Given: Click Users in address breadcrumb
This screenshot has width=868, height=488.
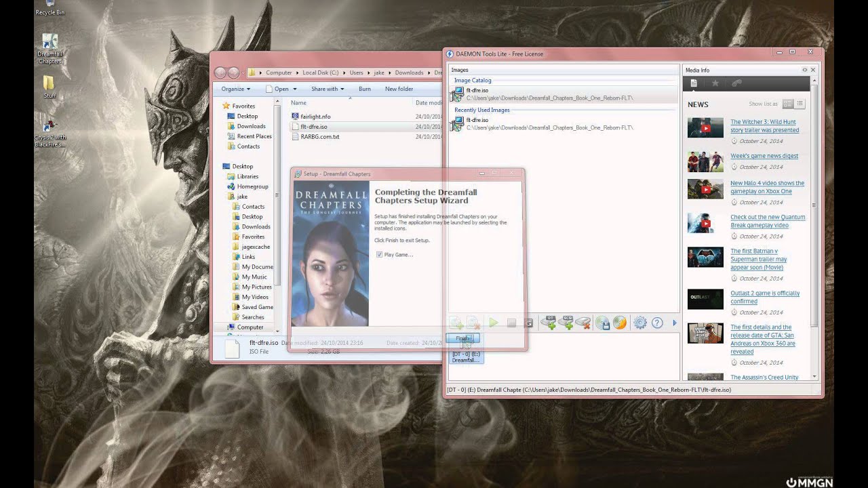Looking at the screenshot, I should pos(356,73).
